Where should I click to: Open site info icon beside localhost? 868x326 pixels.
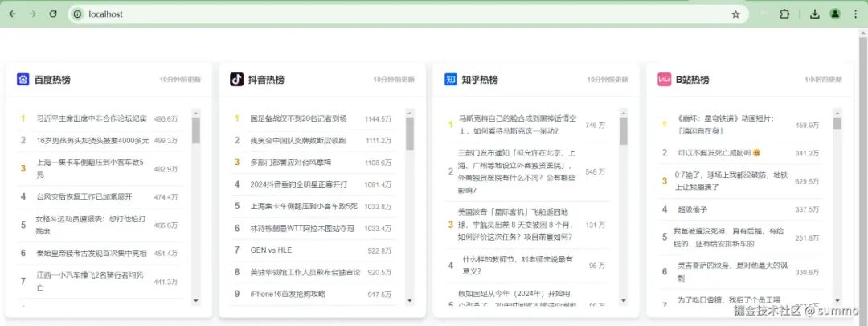(x=77, y=14)
